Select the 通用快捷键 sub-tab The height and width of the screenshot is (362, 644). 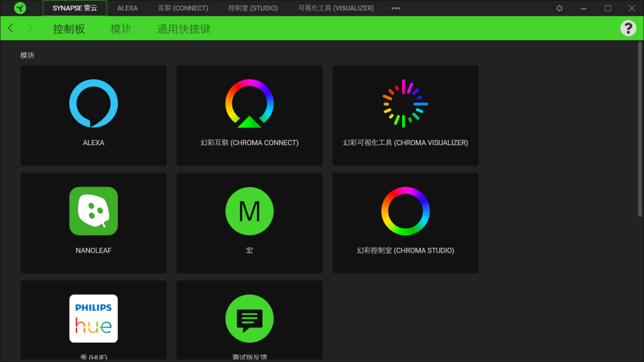coord(183,29)
